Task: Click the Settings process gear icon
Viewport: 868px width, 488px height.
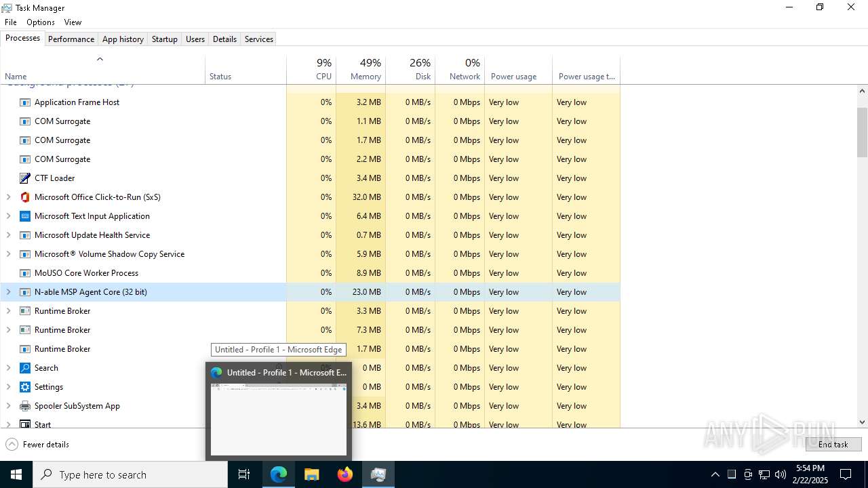Action: click(x=25, y=387)
